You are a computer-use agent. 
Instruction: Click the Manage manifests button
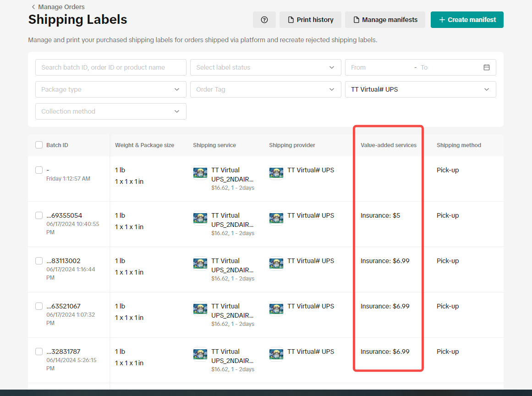click(385, 20)
